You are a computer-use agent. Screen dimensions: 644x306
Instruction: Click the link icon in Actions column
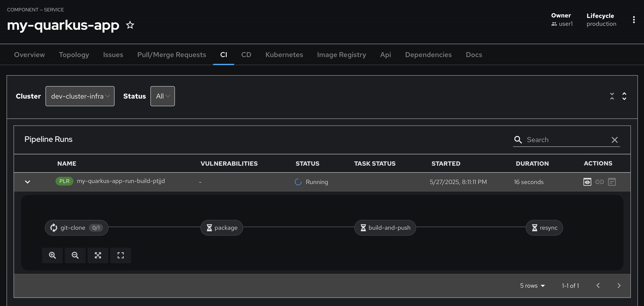tap(599, 182)
